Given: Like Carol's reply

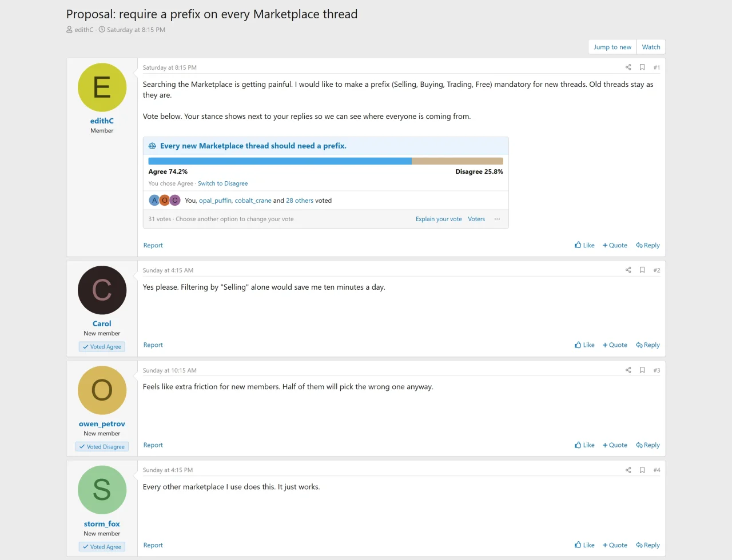Looking at the screenshot, I should pos(584,345).
